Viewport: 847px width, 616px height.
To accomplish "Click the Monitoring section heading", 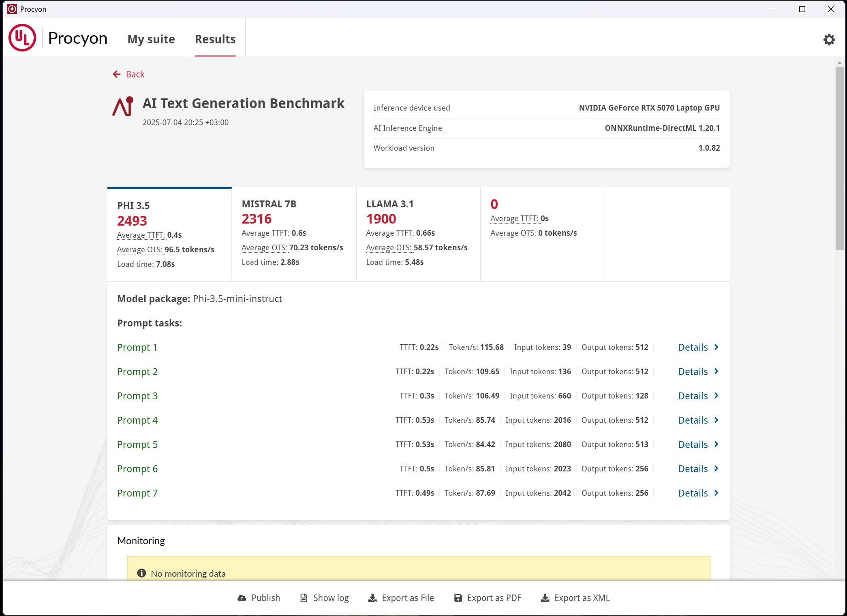I will click(141, 541).
